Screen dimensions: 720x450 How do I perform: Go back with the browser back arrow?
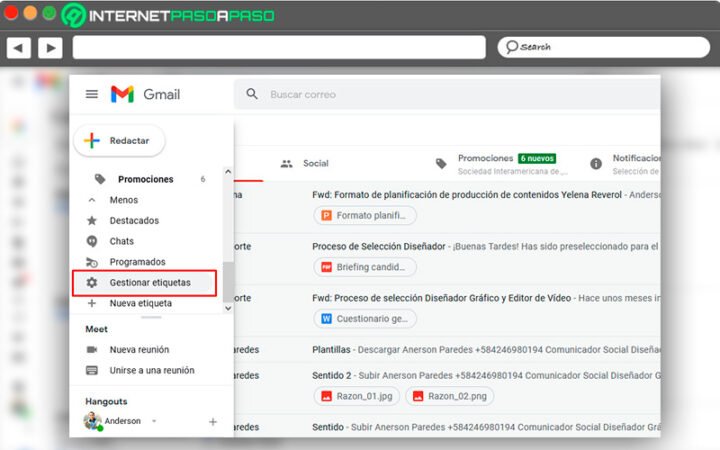point(19,48)
